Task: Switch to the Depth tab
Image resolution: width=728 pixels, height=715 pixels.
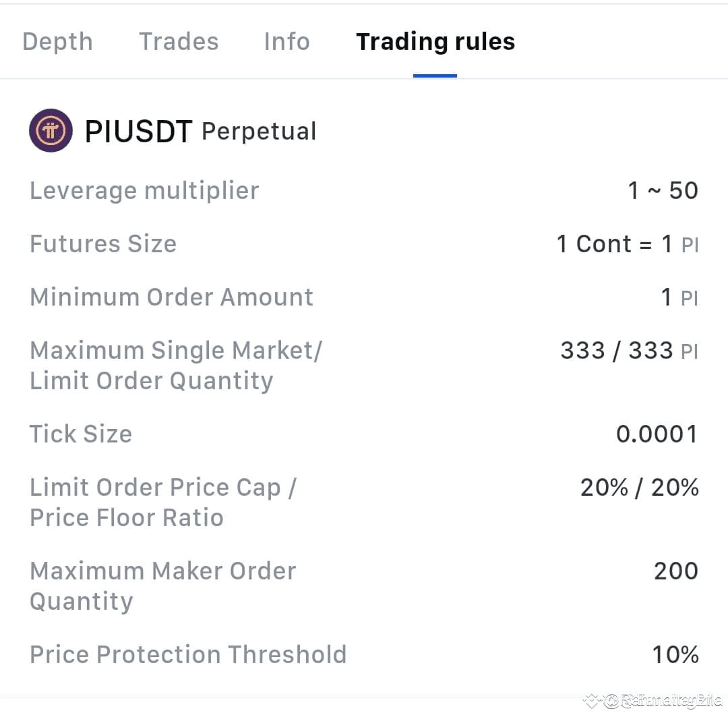Action: pos(57,42)
